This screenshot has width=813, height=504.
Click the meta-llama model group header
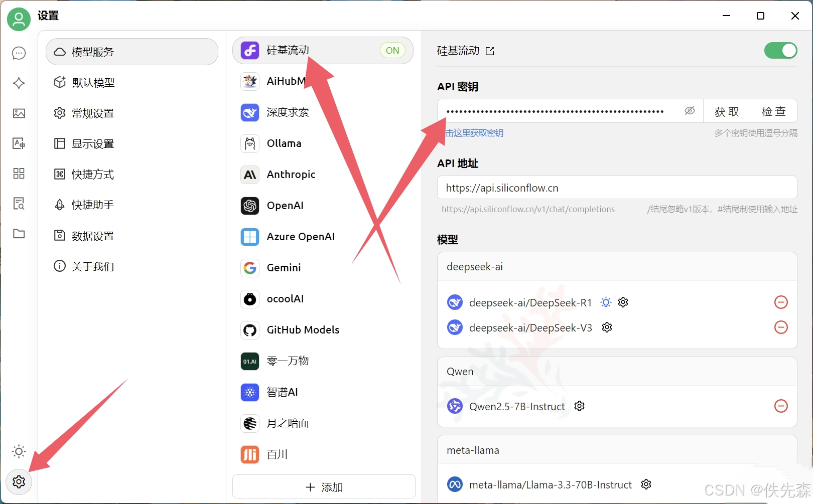617,450
